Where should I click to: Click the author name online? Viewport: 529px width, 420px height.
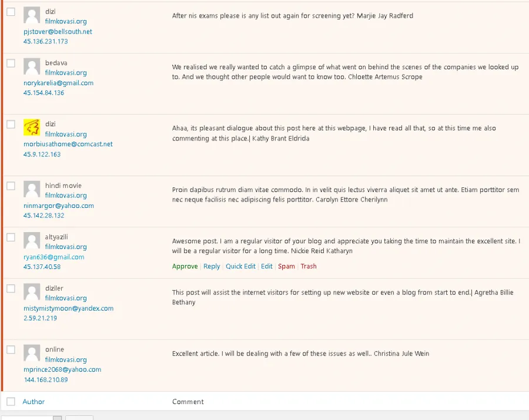[55, 350]
